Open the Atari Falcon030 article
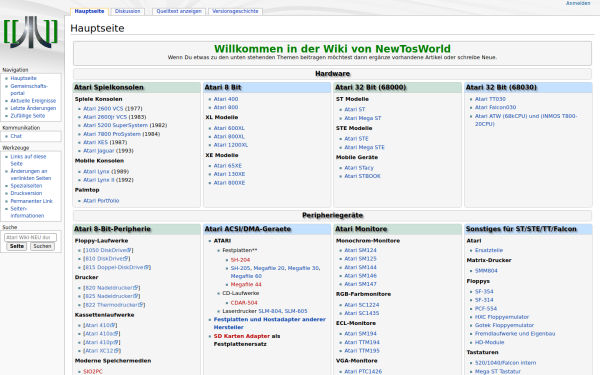Screen dimensions: 600x375 point(496,108)
